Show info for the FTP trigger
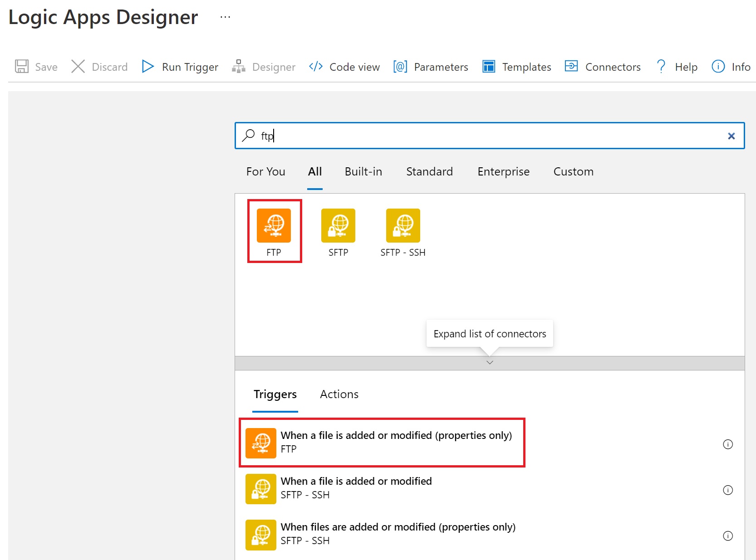The image size is (756, 560). click(x=727, y=444)
